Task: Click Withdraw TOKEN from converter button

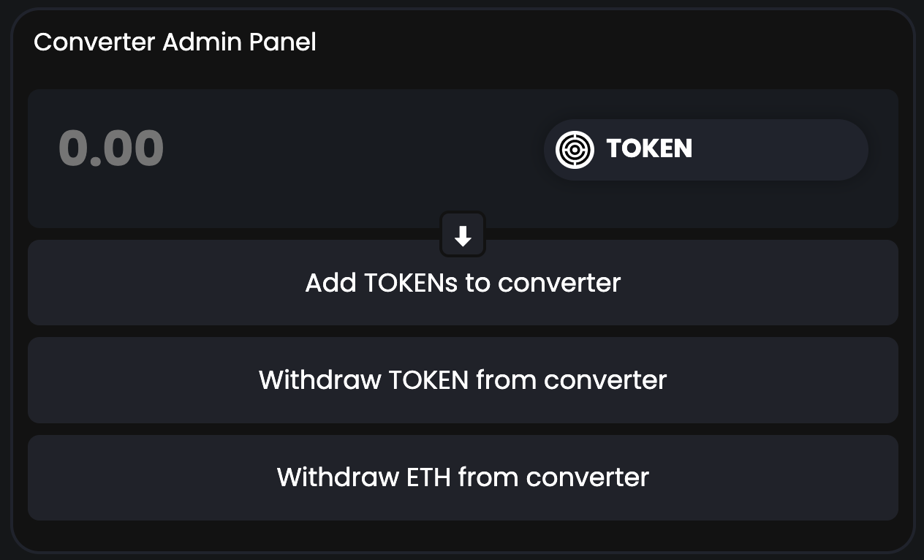Action: point(463,380)
